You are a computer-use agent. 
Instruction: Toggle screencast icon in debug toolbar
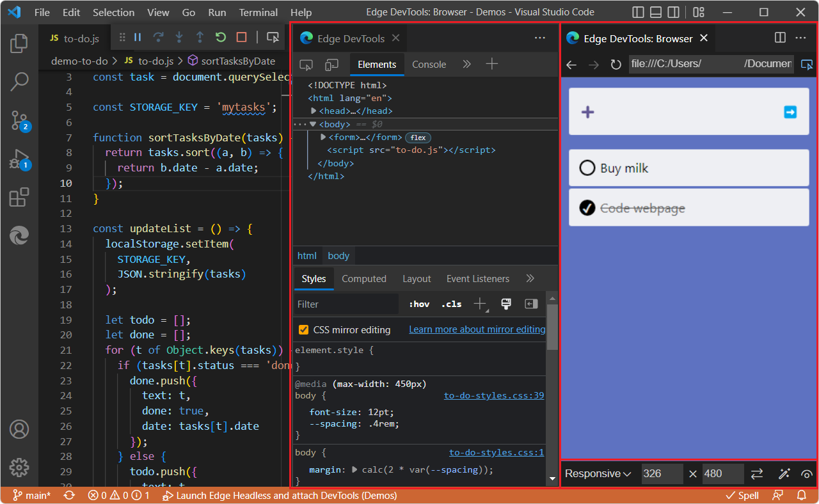click(273, 38)
